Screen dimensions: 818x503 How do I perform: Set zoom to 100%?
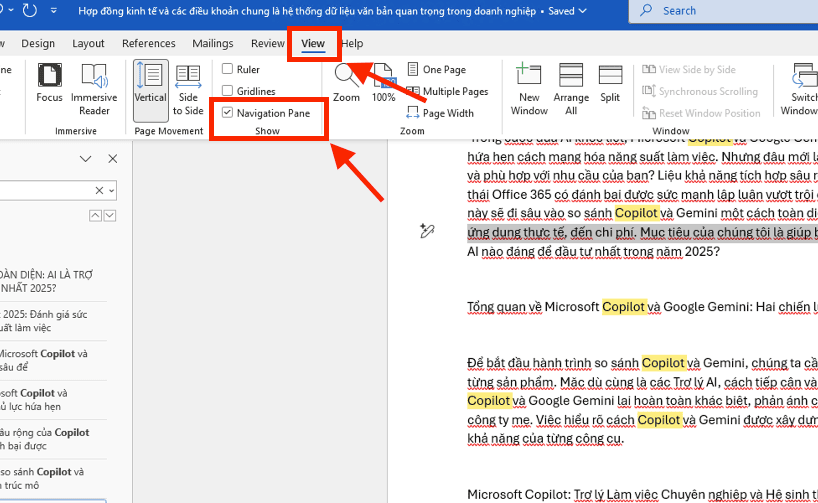(x=383, y=82)
